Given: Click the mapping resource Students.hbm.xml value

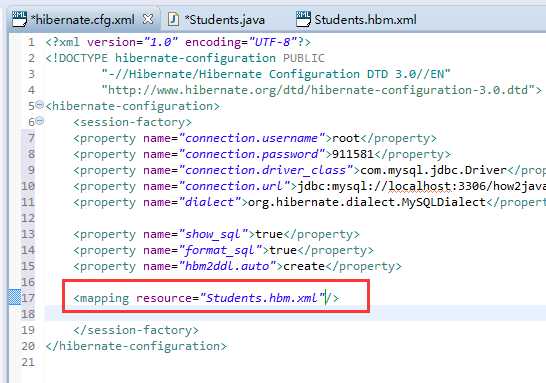Looking at the screenshot, I should tap(262, 298).
